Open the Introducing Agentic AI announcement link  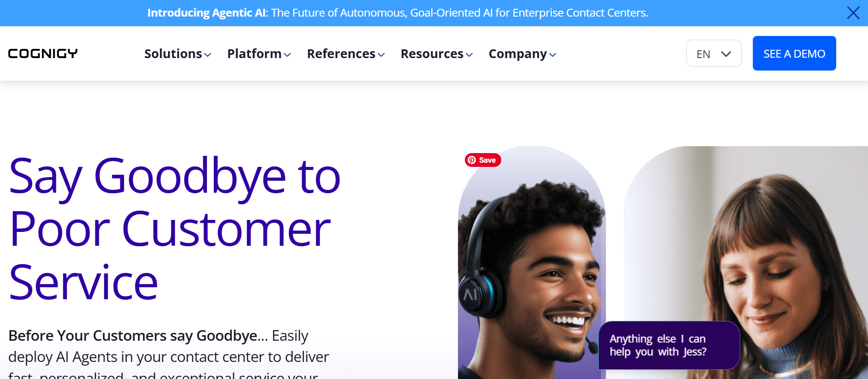(x=398, y=13)
